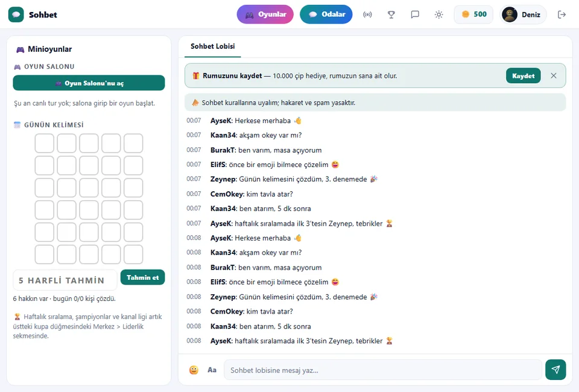Click Kaydet to register nickname
This screenshot has width=579, height=392.
point(524,75)
